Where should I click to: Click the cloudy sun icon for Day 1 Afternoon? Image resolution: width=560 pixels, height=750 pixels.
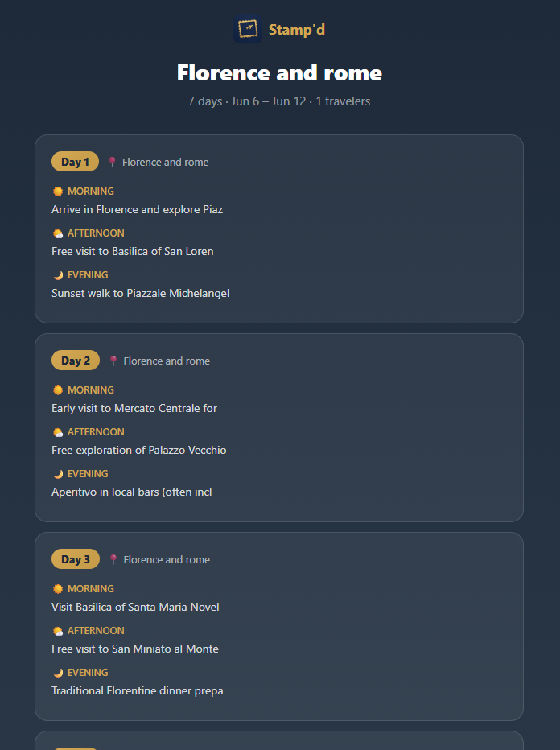click(x=58, y=233)
